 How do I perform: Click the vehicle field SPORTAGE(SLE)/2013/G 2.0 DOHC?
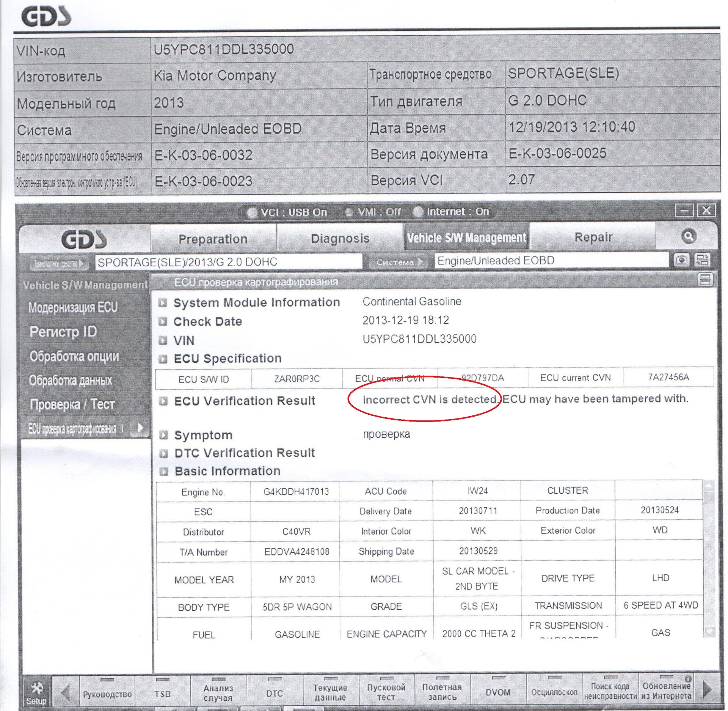229,262
